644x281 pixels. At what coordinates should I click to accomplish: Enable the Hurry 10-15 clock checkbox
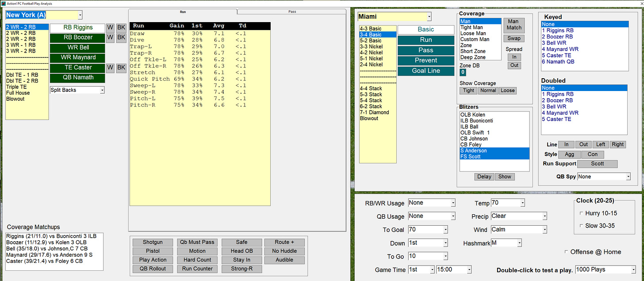click(581, 213)
